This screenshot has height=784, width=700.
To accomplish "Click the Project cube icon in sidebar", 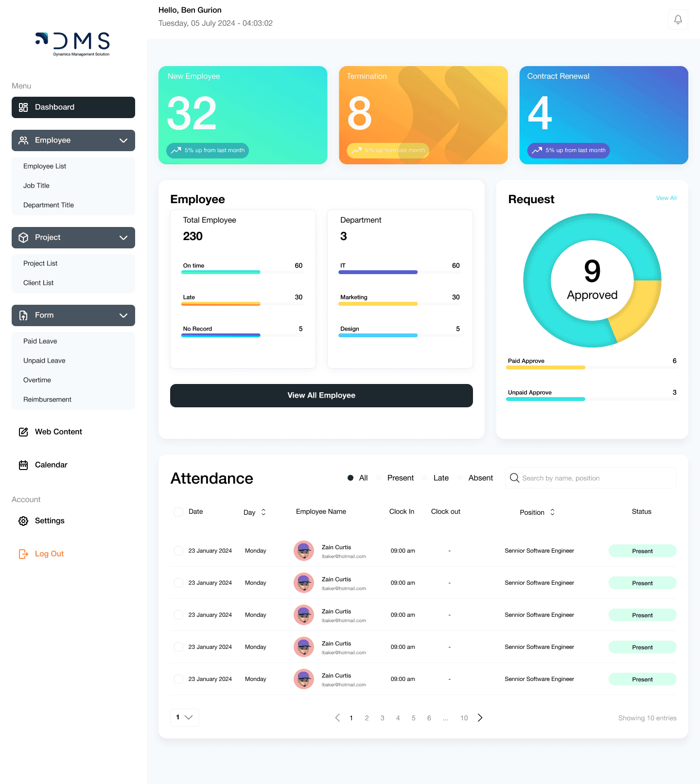I will (23, 238).
